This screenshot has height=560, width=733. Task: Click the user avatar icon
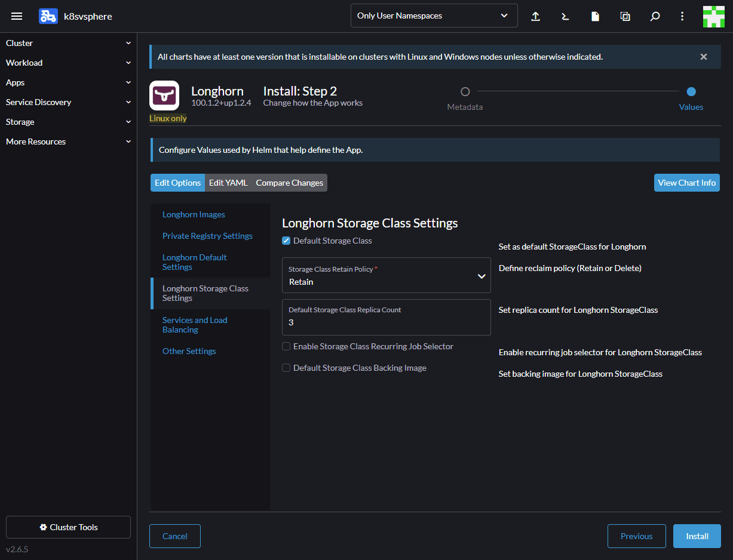pyautogui.click(x=713, y=16)
